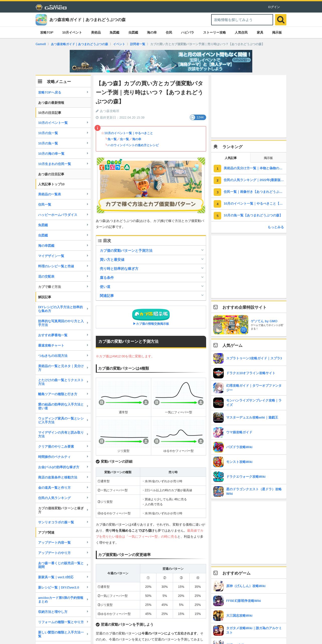Open 美術品 nav menu item
The width and height of the screenshot is (322, 644).
(96, 33)
